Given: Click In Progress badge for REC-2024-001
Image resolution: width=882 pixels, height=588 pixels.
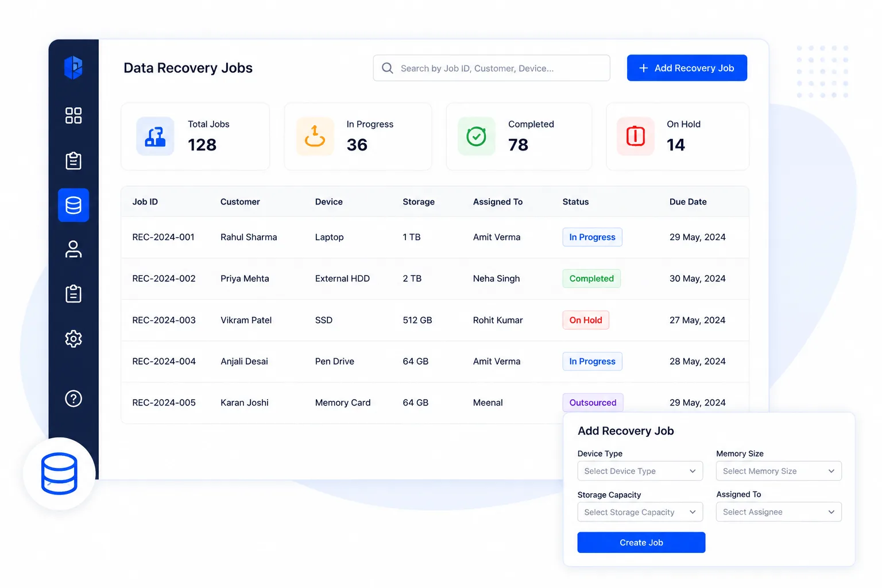Looking at the screenshot, I should click(x=592, y=237).
